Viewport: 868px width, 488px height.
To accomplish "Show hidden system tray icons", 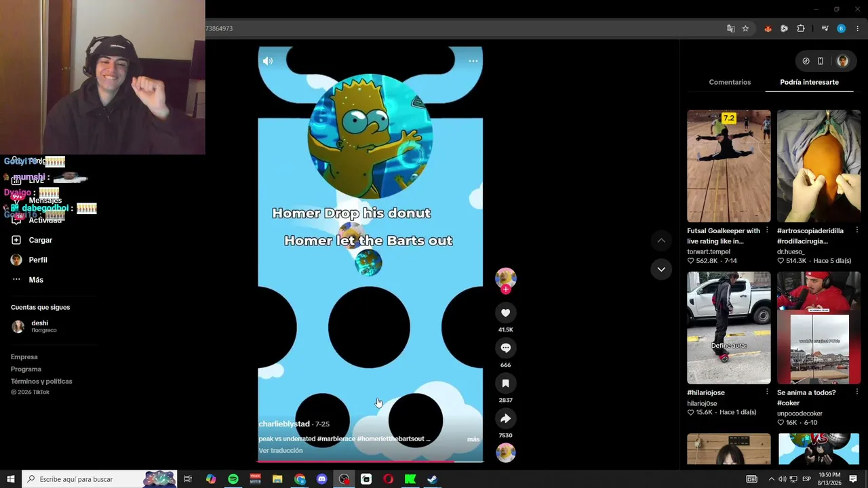I will tap(771, 479).
